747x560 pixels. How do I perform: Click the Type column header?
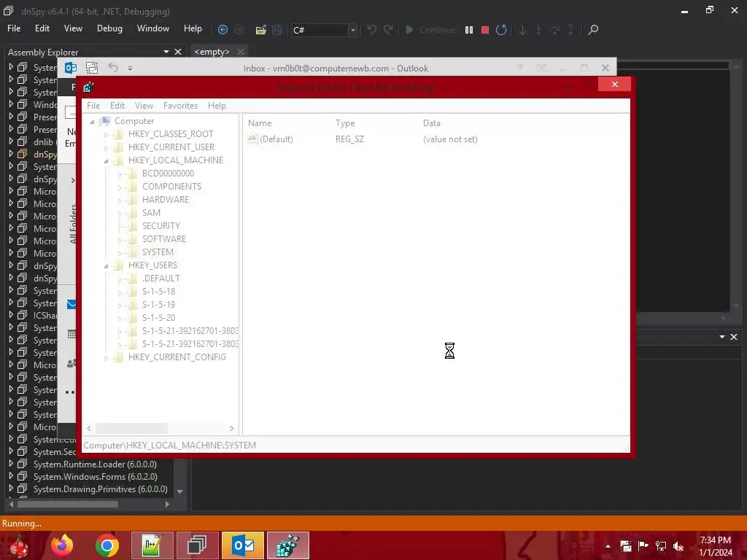coord(345,122)
